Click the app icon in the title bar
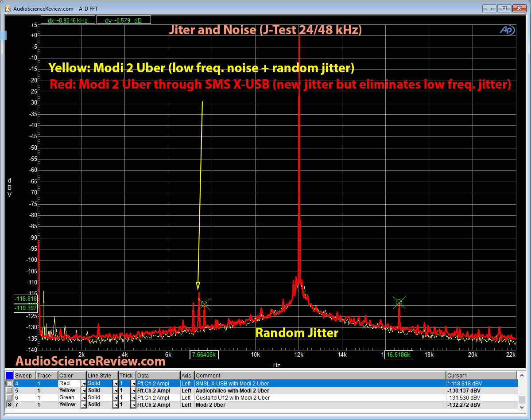Screen dimensions: 531x420 point(8,8)
